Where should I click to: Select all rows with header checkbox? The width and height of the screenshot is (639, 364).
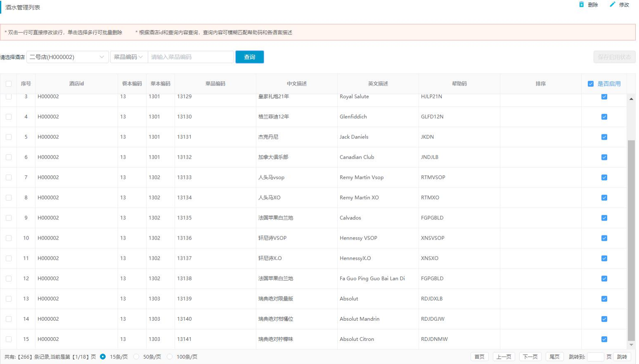pyautogui.click(x=9, y=84)
